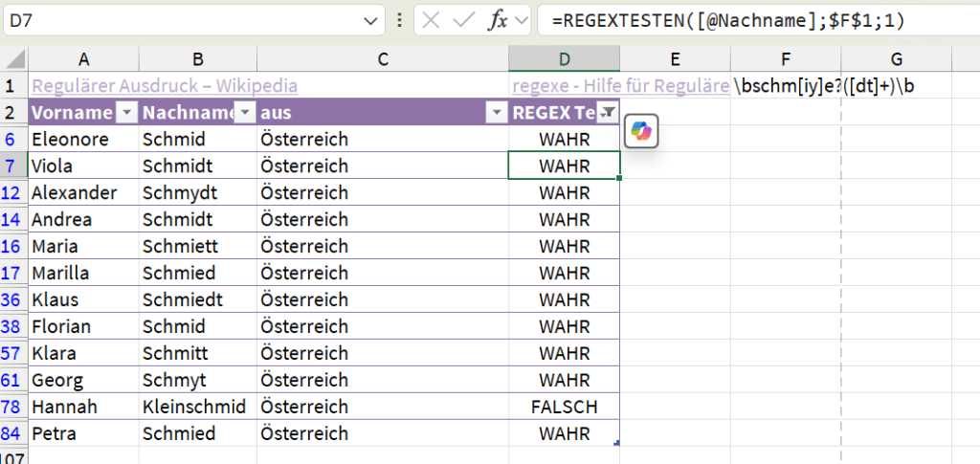
Task: Open the Insert Function fx dialog
Action: (x=497, y=21)
